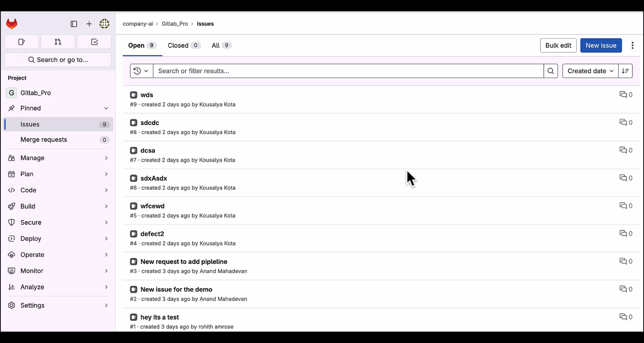Expand the Secure menu
The image size is (644, 343).
coord(58,222)
